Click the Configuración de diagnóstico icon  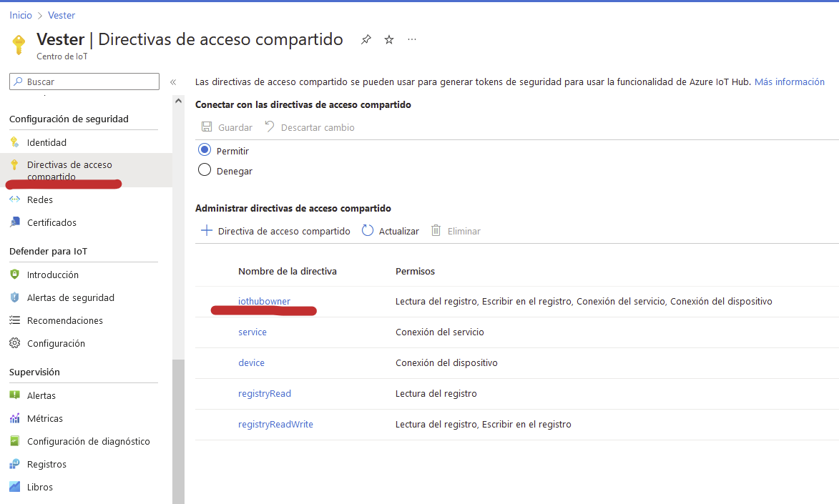tap(14, 441)
